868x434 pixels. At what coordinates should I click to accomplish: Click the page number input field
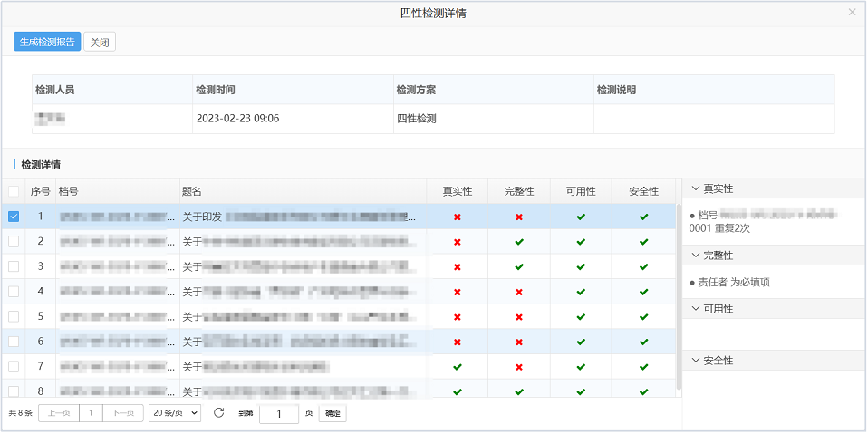point(279,414)
